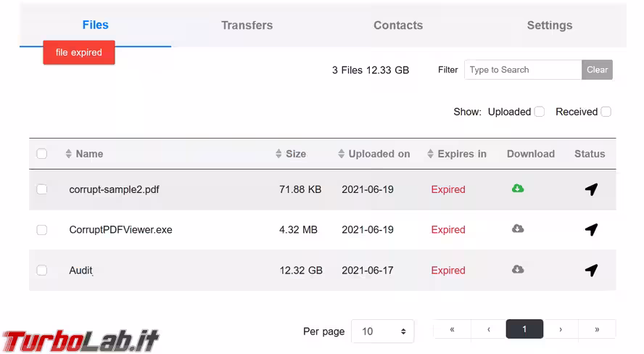644x354 pixels.
Task: Sort files by Size column arrows
Action: (x=278, y=154)
